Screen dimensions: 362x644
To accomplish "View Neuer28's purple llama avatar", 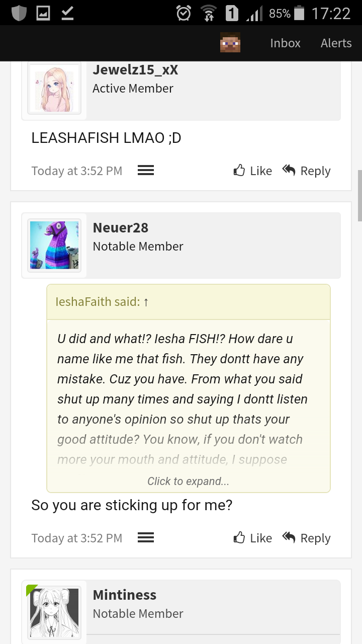I will (54, 246).
